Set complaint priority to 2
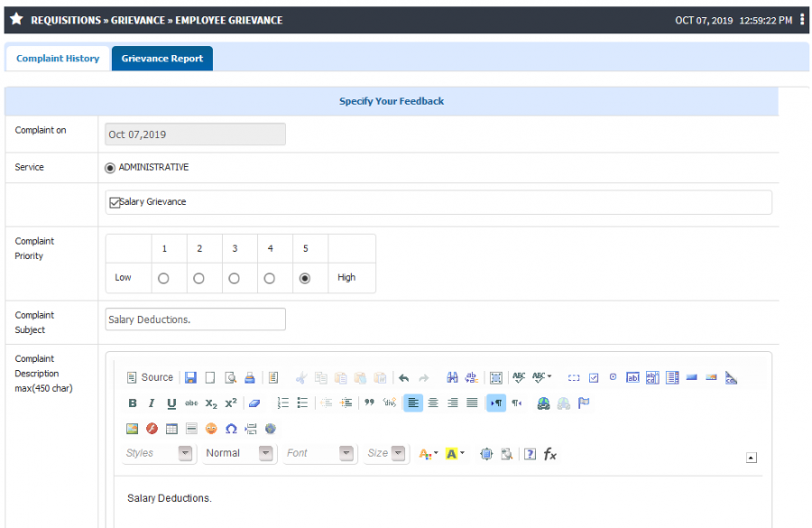Image resolution: width=812 pixels, height=528 pixels. coord(198,278)
